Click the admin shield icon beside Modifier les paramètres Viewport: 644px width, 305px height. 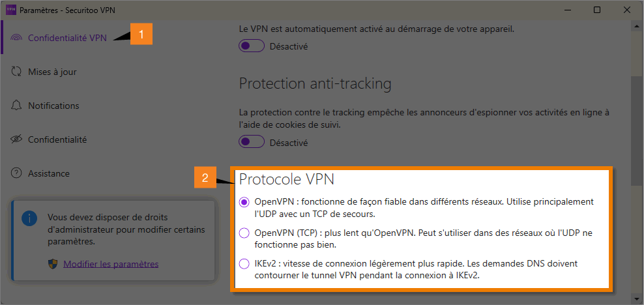pyautogui.click(x=53, y=264)
